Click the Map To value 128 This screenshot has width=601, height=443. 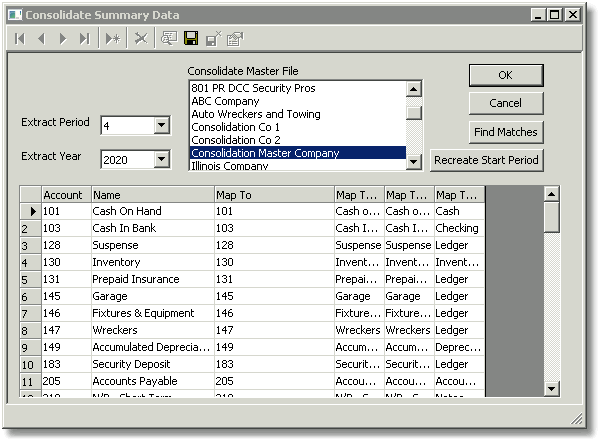274,245
